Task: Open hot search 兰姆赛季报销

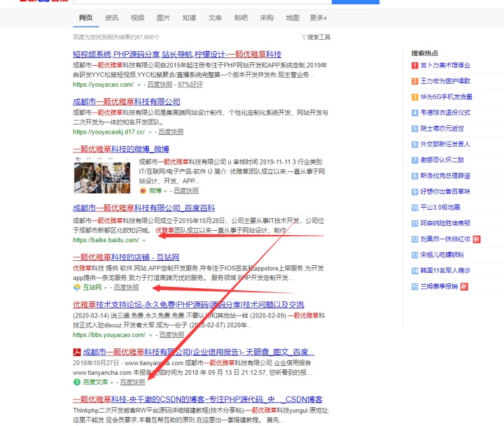Action: tap(439, 287)
